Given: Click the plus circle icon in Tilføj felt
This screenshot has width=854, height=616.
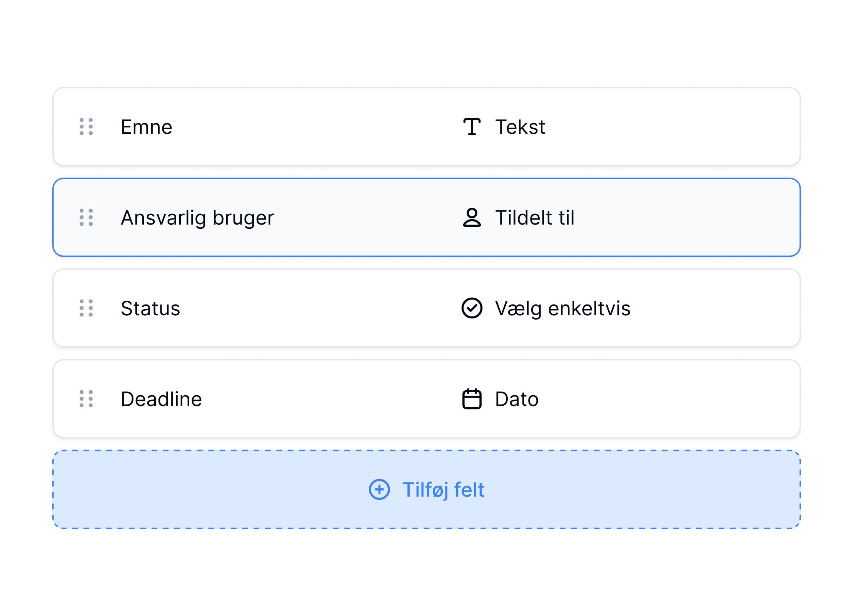Looking at the screenshot, I should pyautogui.click(x=379, y=490).
